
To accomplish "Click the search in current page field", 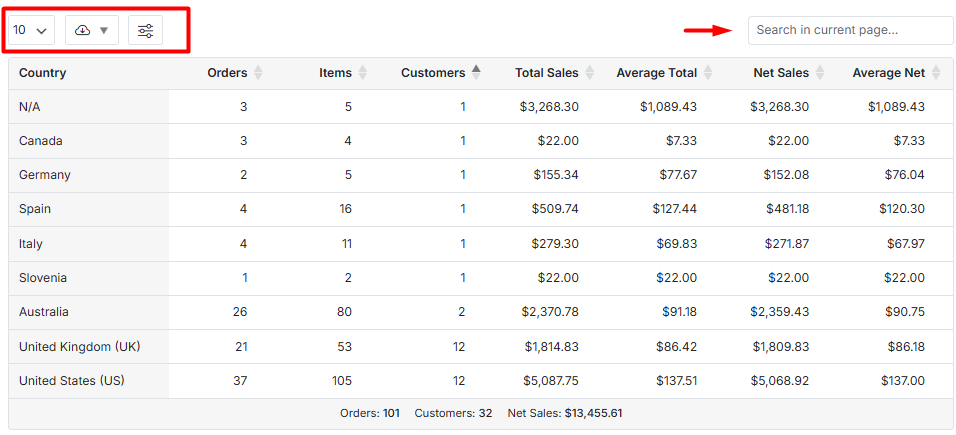I will coord(850,30).
